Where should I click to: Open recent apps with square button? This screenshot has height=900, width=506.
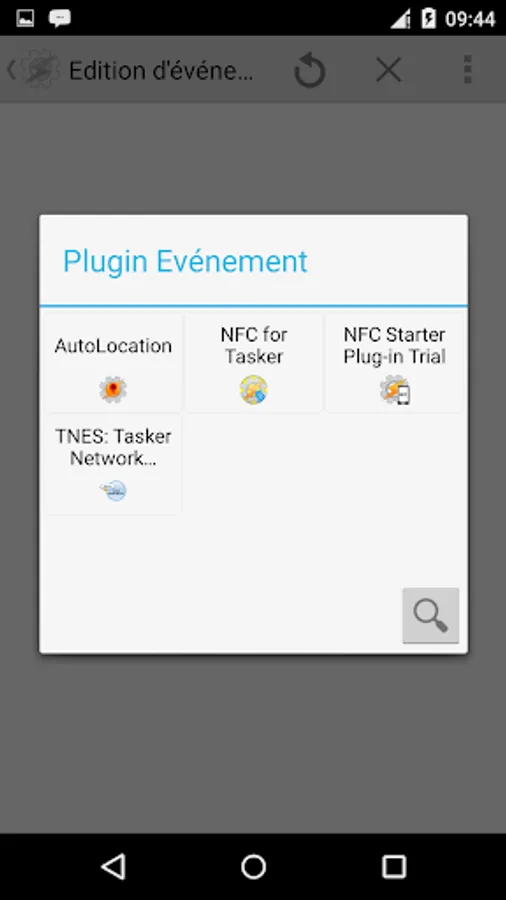pos(394,867)
